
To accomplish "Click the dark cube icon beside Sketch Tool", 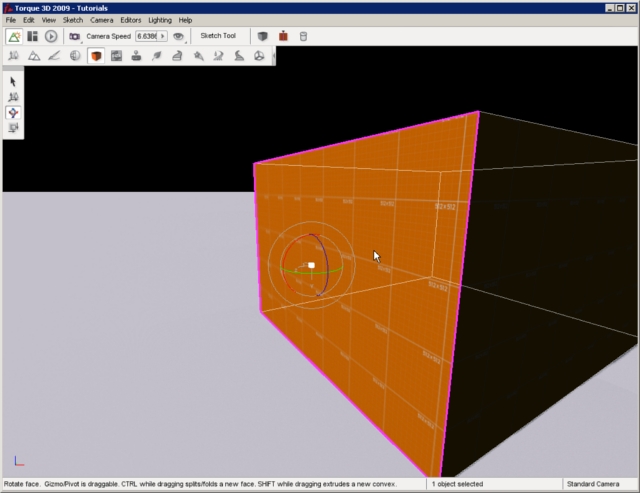I will [262, 36].
